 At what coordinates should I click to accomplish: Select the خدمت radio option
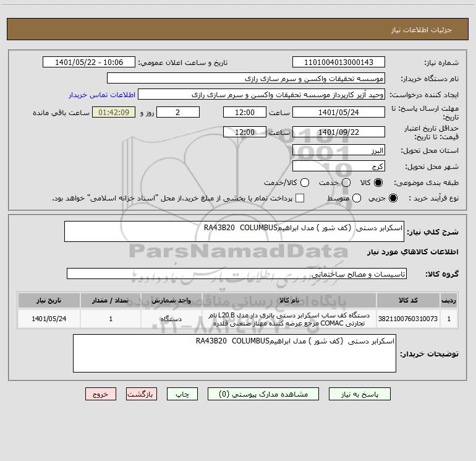[346, 183]
